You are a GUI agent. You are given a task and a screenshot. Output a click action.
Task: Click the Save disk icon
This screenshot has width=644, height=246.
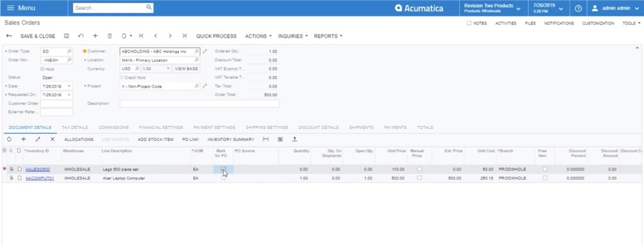[67, 36]
